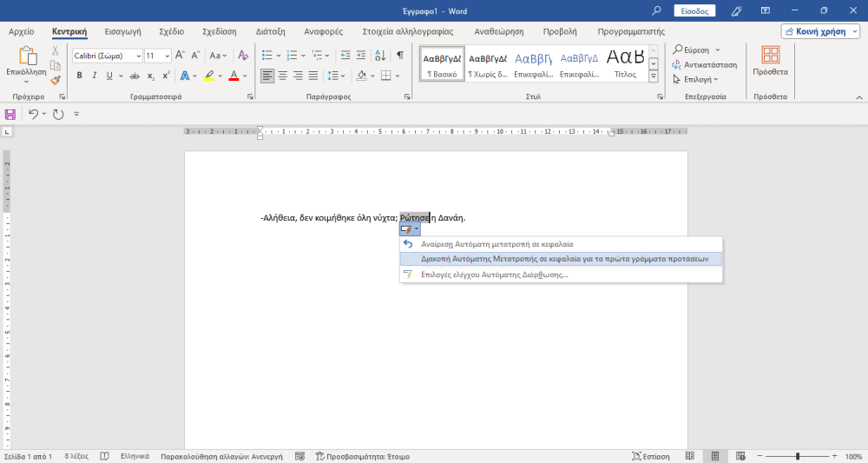
Task: Expand the font size dropdown
Action: pyautogui.click(x=167, y=56)
